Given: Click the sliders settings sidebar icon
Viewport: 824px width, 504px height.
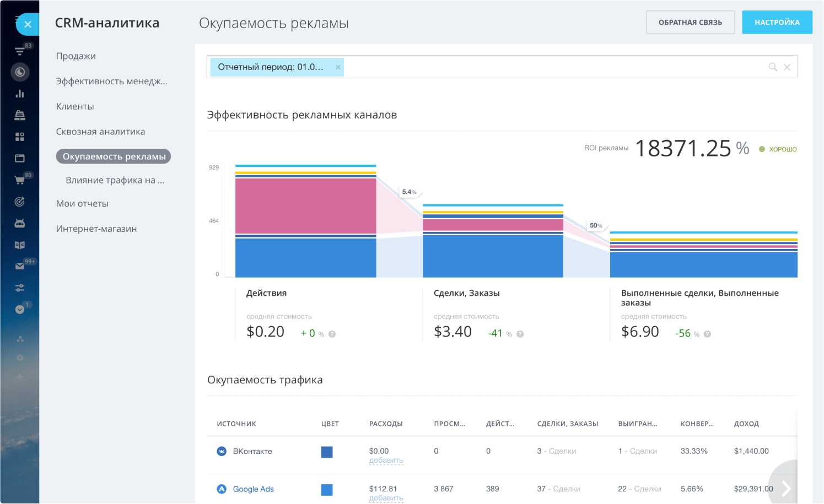Looking at the screenshot, I should point(20,288).
